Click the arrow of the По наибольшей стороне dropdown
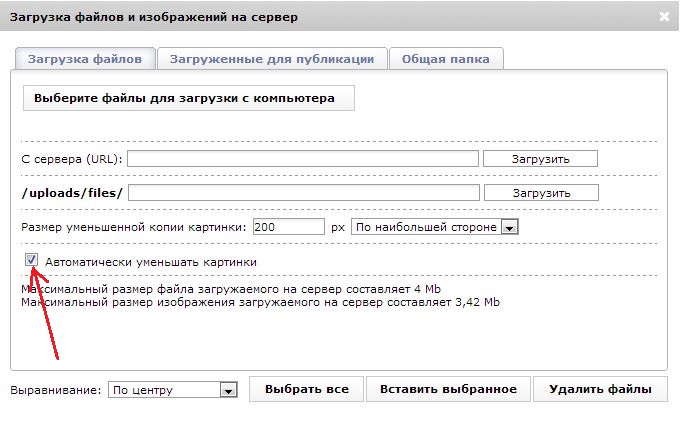681x436 pixels. (x=509, y=228)
